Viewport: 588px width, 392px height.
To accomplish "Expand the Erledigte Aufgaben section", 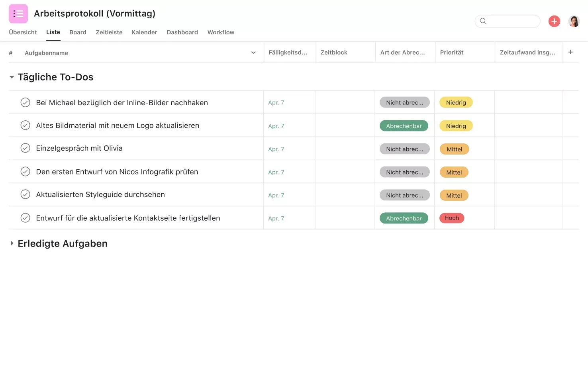I will tap(12, 243).
